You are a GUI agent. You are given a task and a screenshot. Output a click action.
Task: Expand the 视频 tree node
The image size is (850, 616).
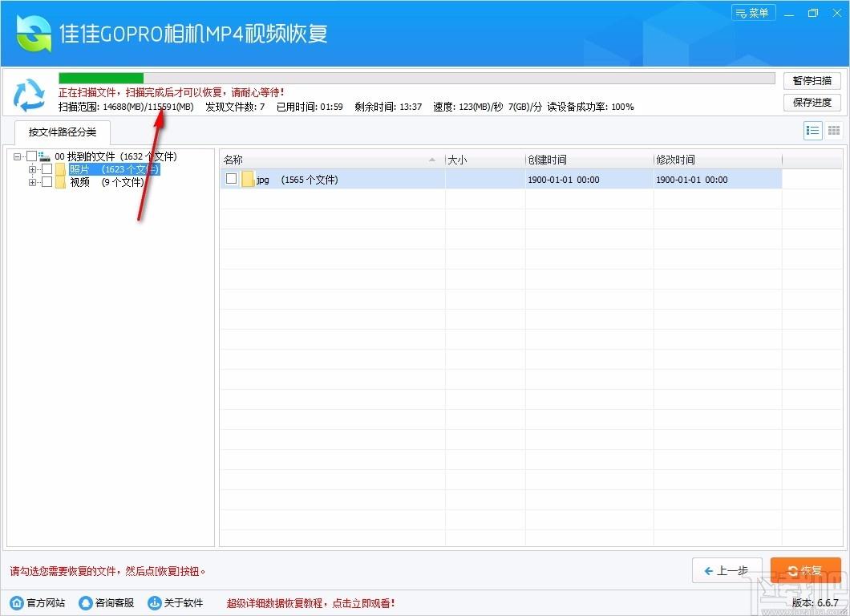[33, 183]
